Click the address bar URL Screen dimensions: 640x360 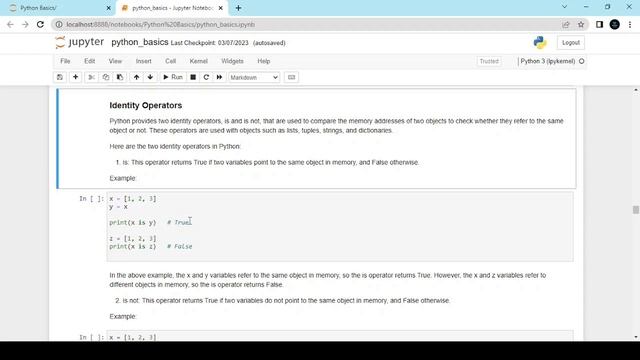point(160,24)
